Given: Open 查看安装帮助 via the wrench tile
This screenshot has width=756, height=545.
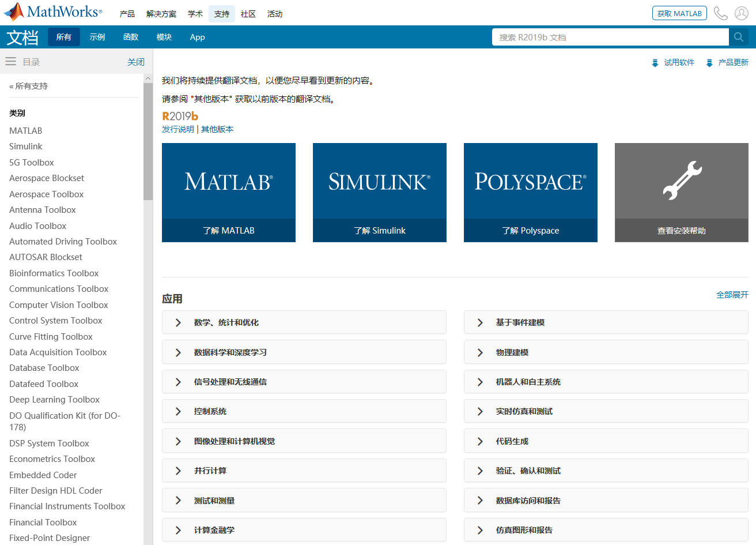Looking at the screenshot, I should [x=681, y=230].
